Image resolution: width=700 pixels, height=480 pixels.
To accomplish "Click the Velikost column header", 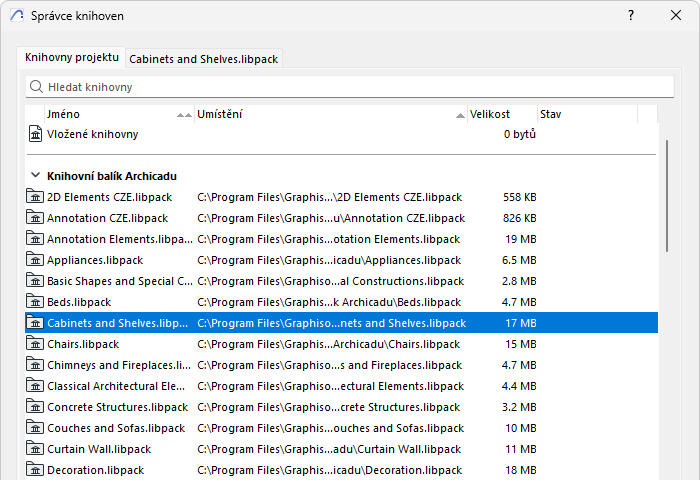I will click(x=502, y=114).
